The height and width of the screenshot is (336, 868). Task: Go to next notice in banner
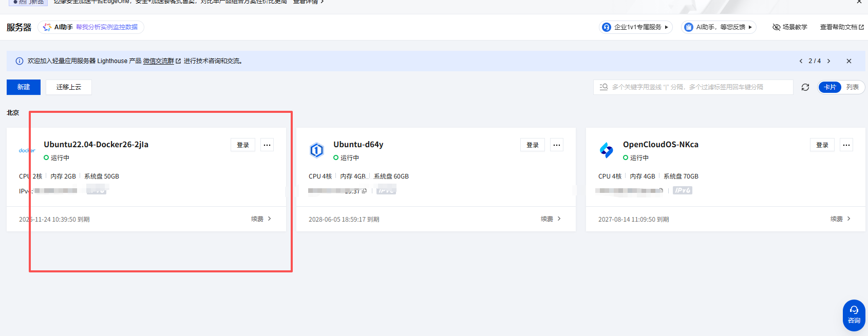click(x=828, y=61)
